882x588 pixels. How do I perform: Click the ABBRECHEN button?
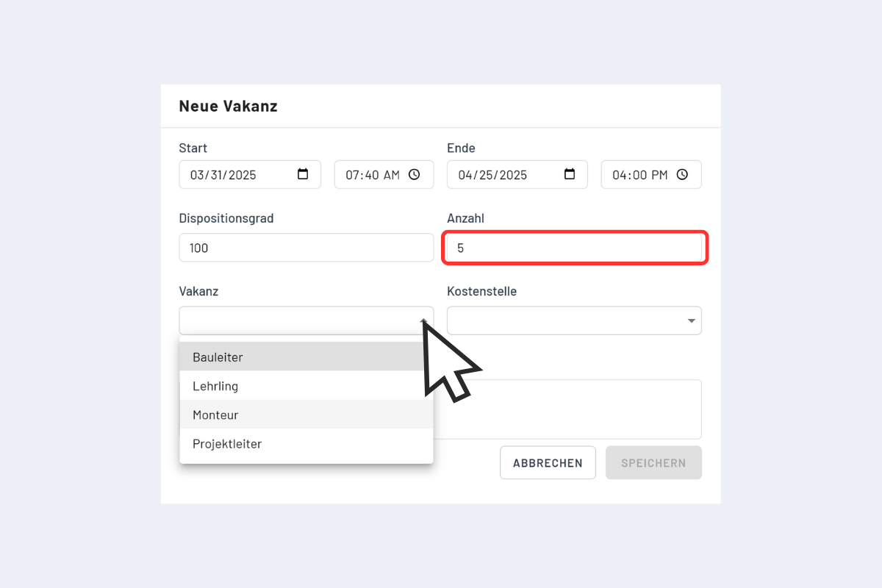tap(548, 462)
